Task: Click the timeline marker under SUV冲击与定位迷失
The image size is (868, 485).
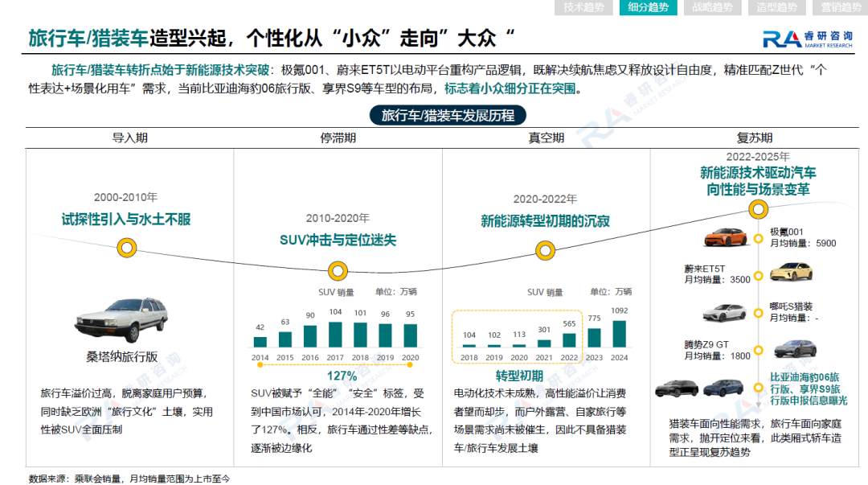Action: pos(338,271)
